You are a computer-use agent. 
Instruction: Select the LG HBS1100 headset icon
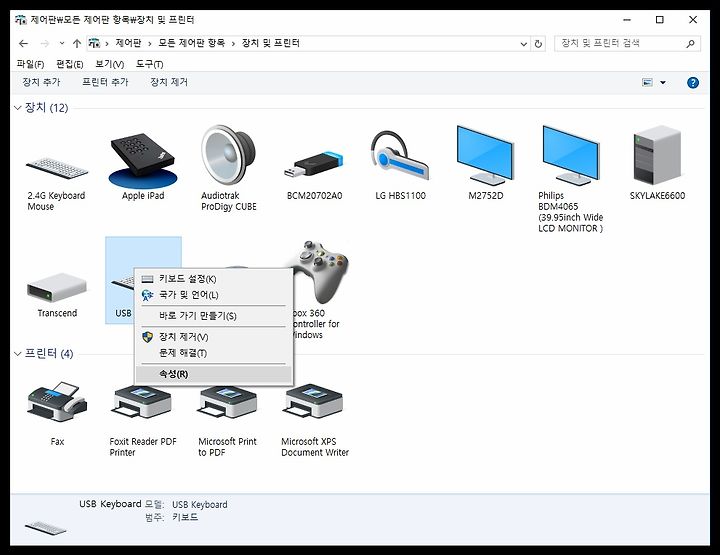(400, 156)
